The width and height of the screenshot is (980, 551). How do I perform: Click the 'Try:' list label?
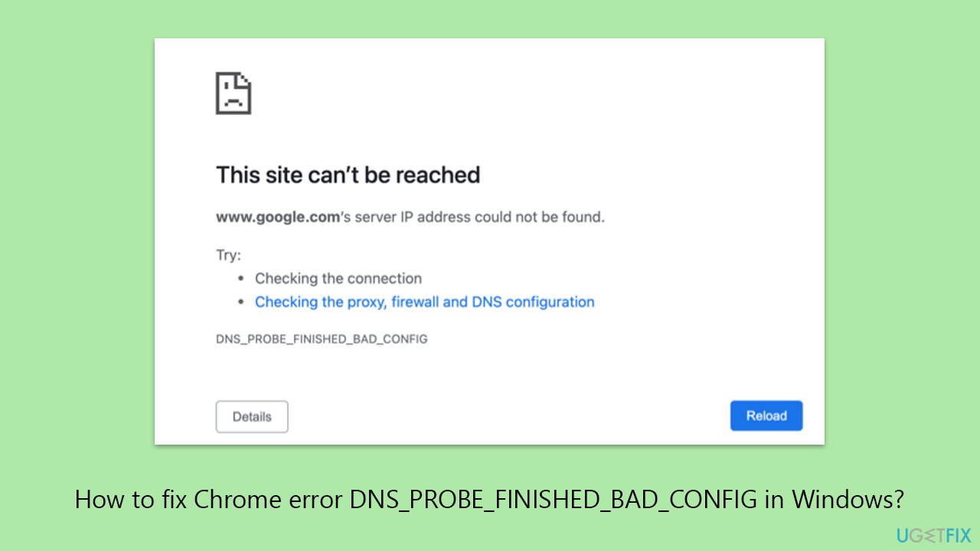pos(227,254)
